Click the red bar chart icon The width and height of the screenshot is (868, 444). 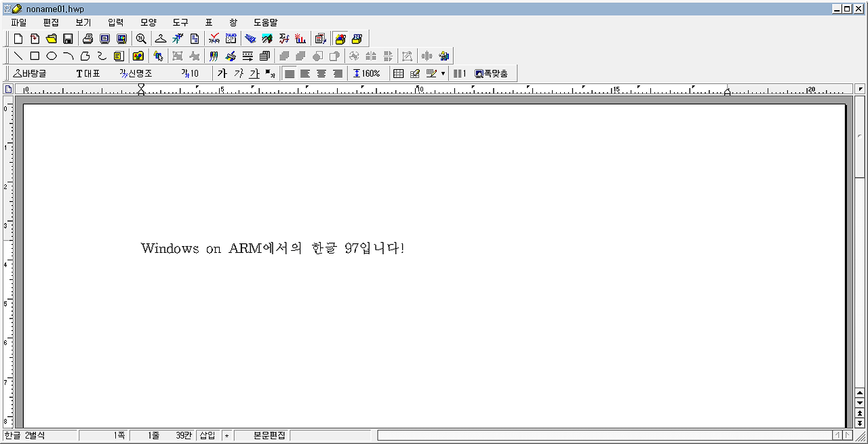tap(300, 39)
